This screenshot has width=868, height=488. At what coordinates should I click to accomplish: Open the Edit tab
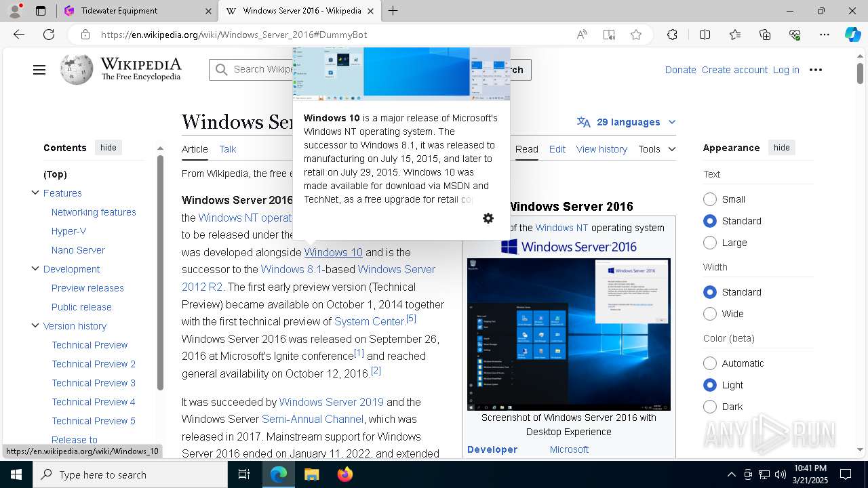[x=557, y=149]
